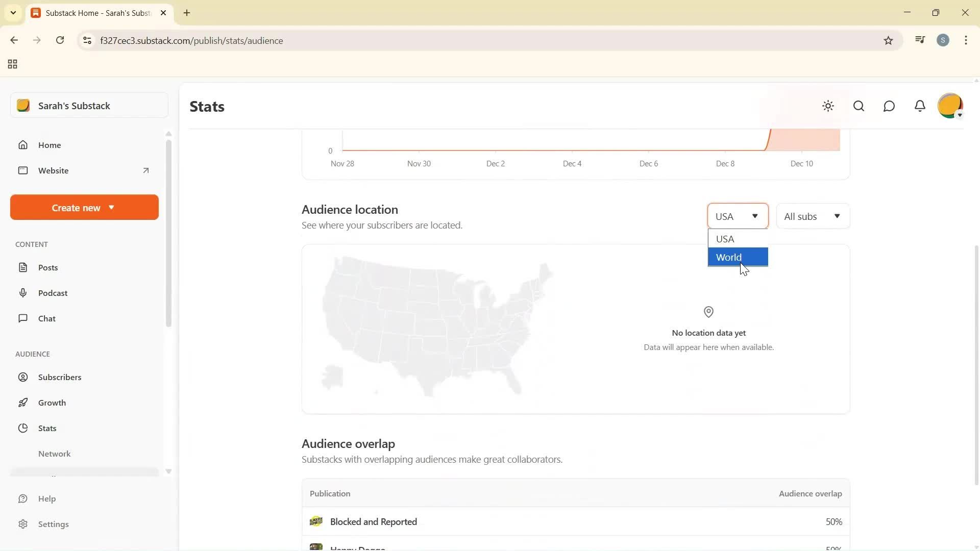Open Website via external link arrow
This screenshot has height=551, width=980.
coord(146,170)
